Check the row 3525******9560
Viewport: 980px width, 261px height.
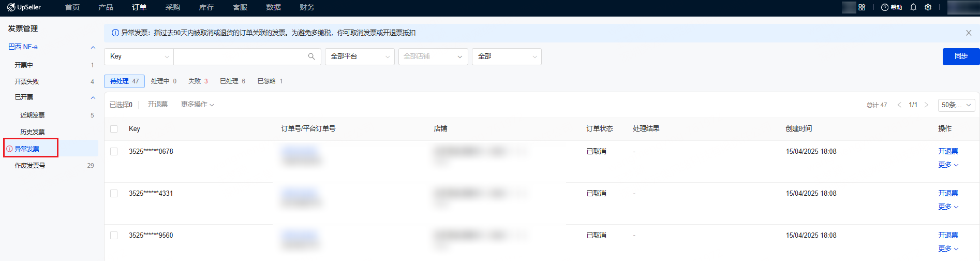point(114,235)
